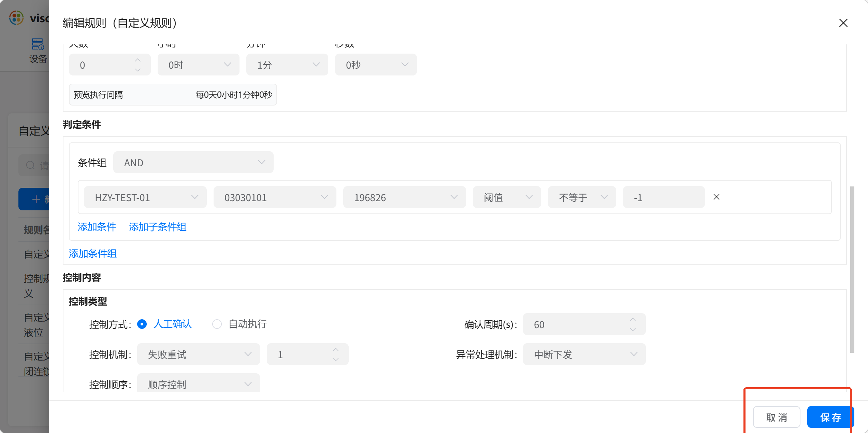Viewport: 868px width, 433px height.
Task: Click the days number input field
Action: (x=110, y=65)
